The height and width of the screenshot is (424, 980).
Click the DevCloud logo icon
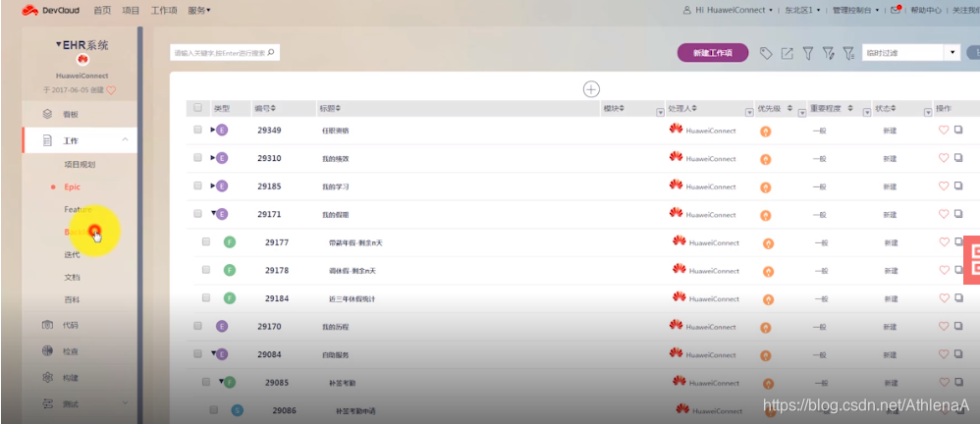tap(30, 10)
